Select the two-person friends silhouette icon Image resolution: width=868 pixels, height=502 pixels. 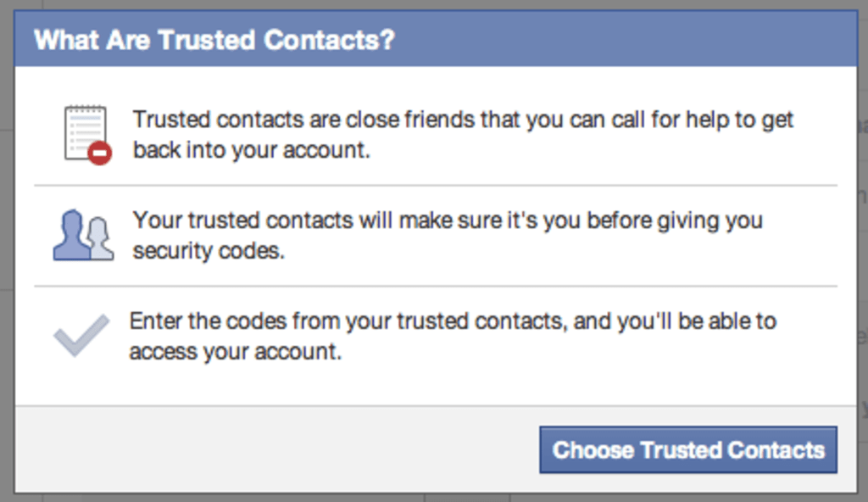(84, 235)
